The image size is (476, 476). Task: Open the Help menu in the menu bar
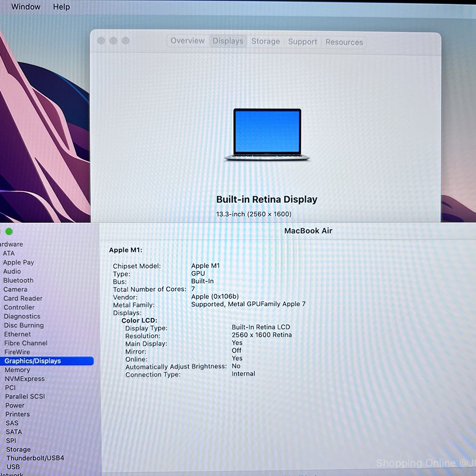point(61,7)
